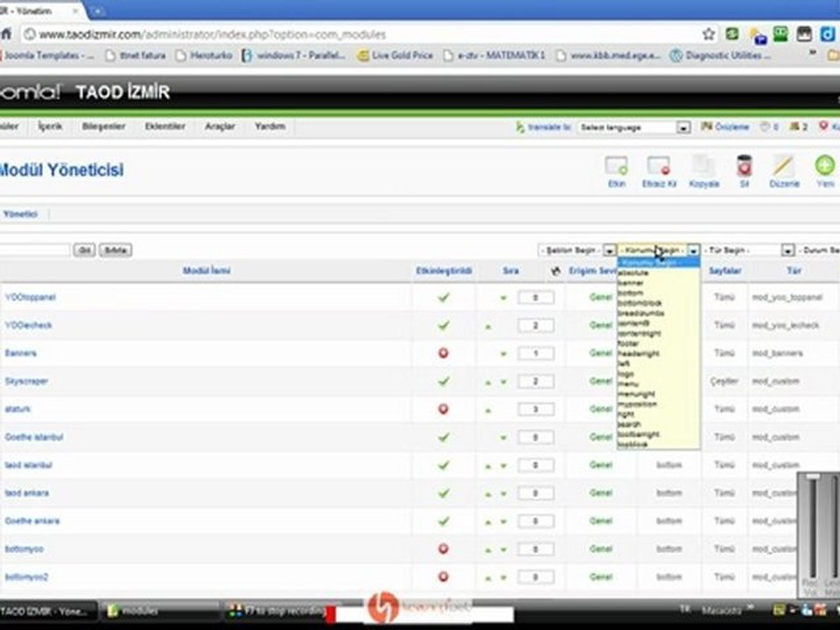
Task: Collapse the Konumu Seçin dropdown arrow
Action: [693, 250]
